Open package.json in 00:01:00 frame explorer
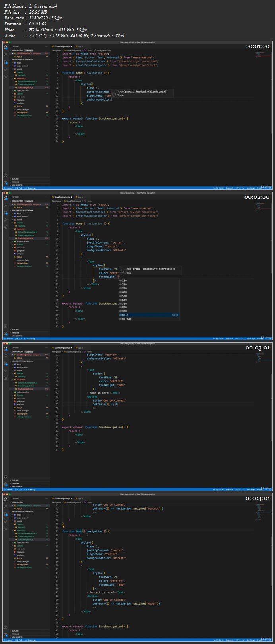 coord(30,113)
